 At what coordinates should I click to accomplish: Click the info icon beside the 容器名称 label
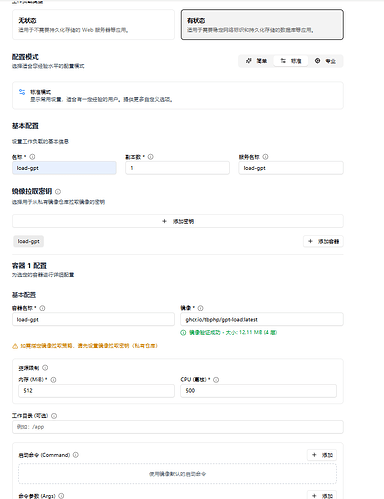tap(42, 308)
